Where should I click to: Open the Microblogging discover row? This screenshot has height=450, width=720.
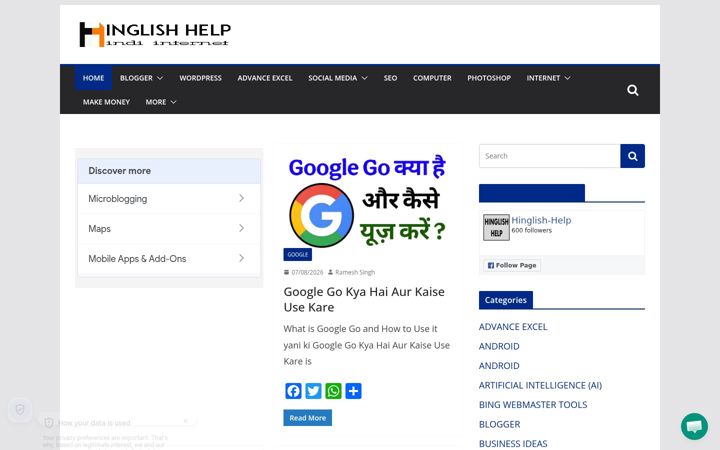coord(169,198)
